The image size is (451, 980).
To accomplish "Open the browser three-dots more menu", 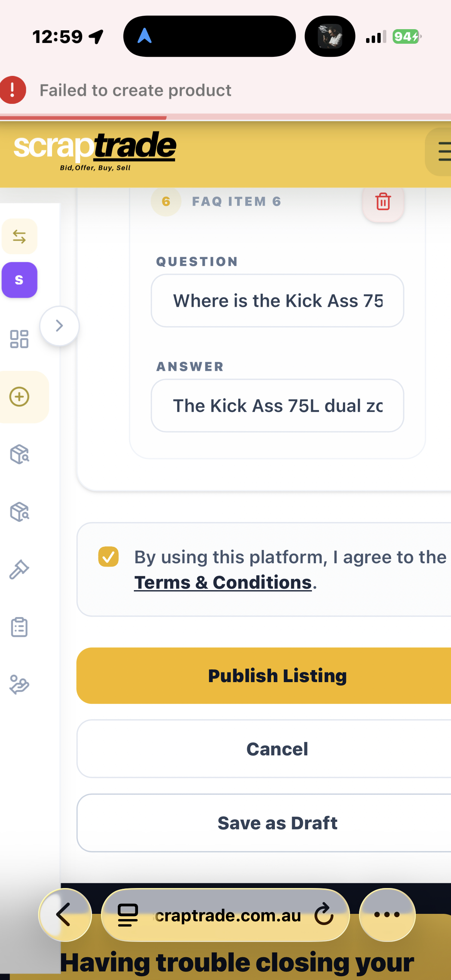I will (387, 915).
